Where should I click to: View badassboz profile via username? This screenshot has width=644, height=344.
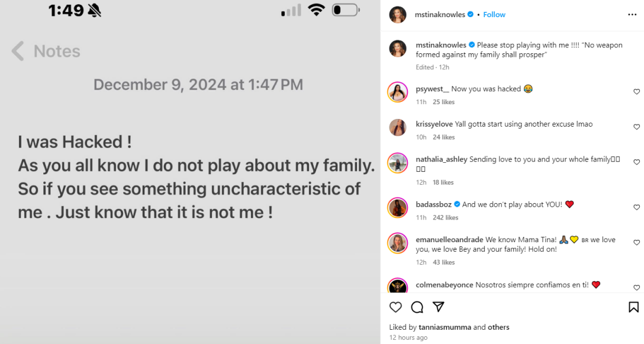(433, 204)
